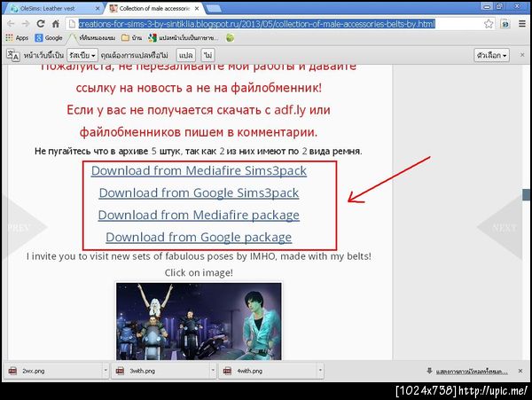The image size is (532, 400).
Task: Click the translate (แปล) button
Action: (x=185, y=55)
